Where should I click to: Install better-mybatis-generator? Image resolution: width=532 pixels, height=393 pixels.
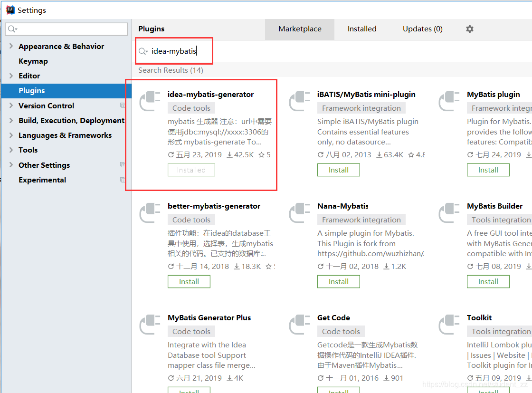tap(189, 282)
